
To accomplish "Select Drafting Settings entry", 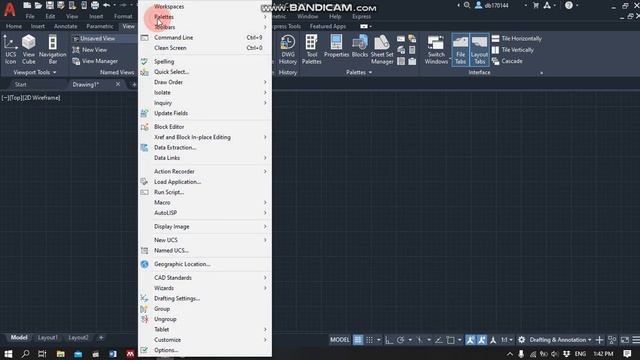I will point(205,298).
